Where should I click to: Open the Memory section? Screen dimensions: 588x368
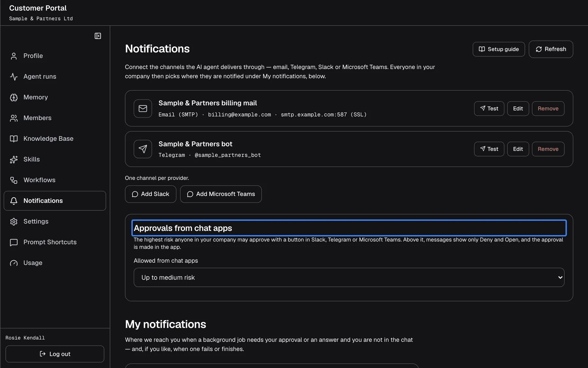click(x=55, y=97)
